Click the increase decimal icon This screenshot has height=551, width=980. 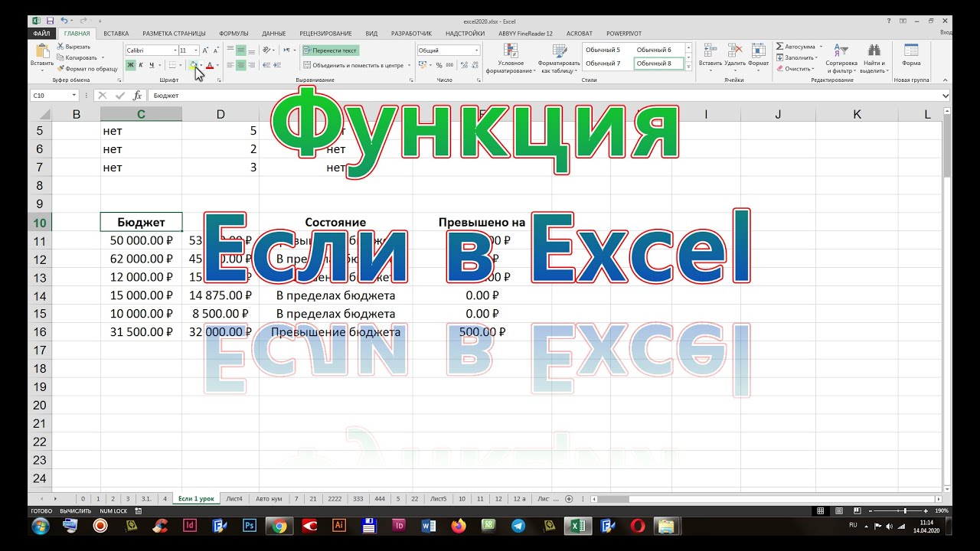(x=464, y=65)
